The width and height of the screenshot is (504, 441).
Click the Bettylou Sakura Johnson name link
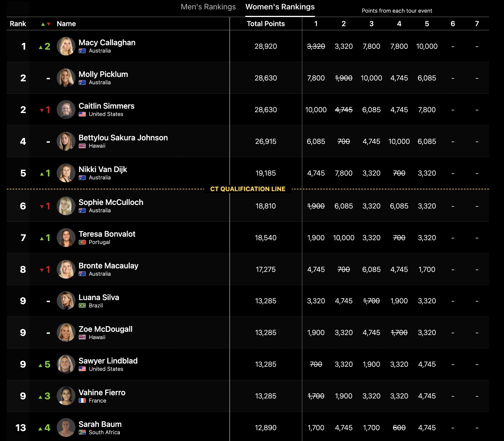click(x=123, y=138)
